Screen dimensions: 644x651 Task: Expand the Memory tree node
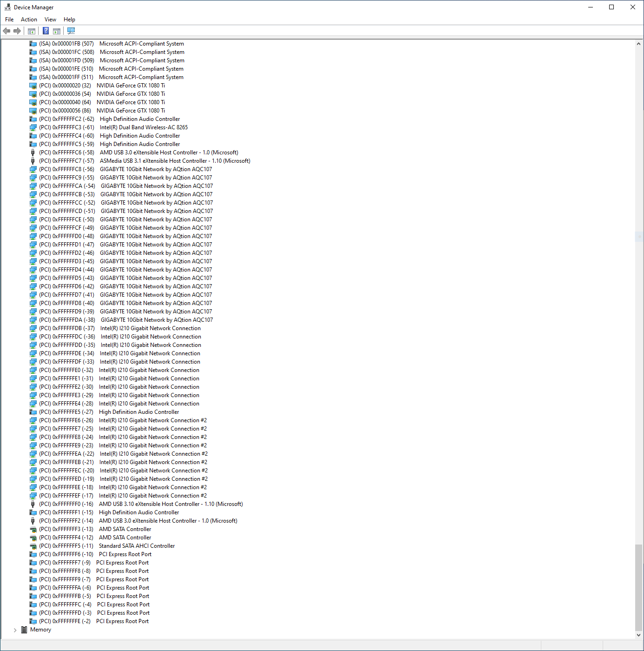(x=15, y=630)
